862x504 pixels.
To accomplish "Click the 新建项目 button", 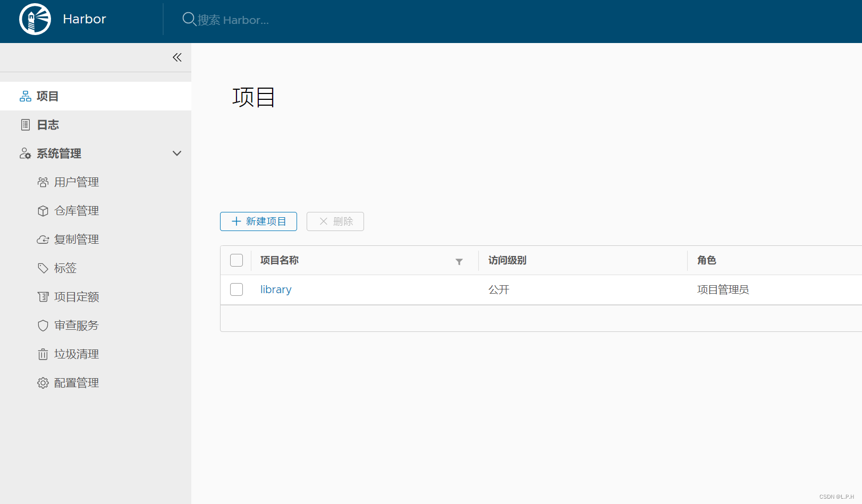I will pos(258,221).
